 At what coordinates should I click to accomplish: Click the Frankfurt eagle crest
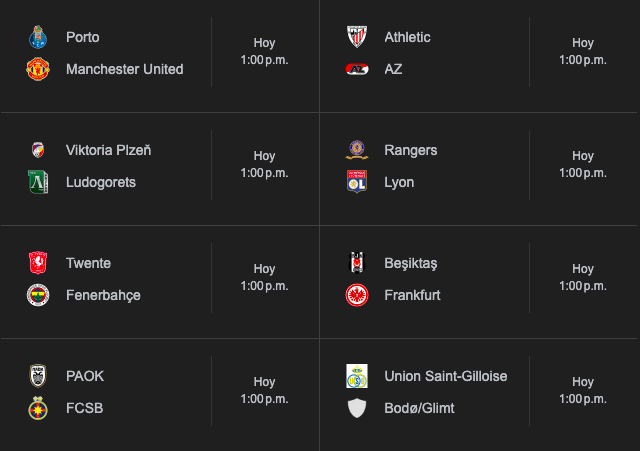[357, 296]
